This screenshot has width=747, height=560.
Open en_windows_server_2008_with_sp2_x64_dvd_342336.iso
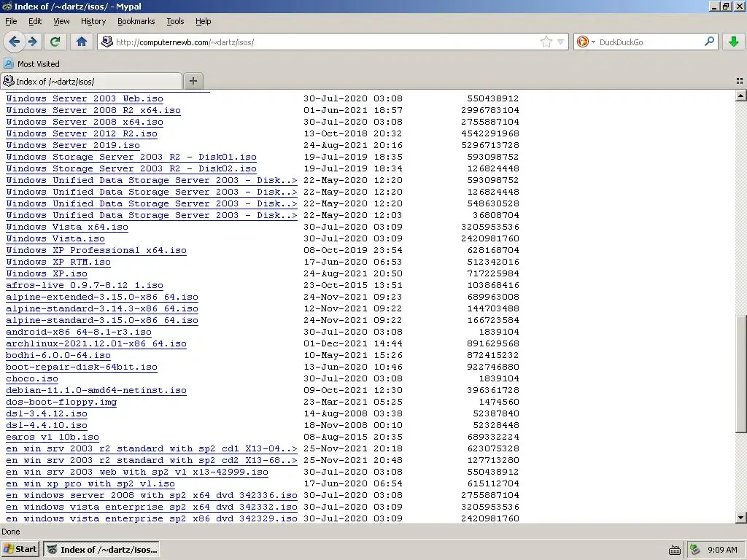point(152,495)
